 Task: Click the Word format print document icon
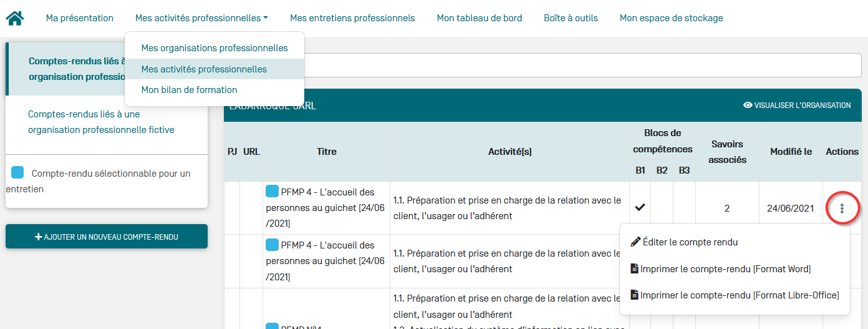click(635, 268)
